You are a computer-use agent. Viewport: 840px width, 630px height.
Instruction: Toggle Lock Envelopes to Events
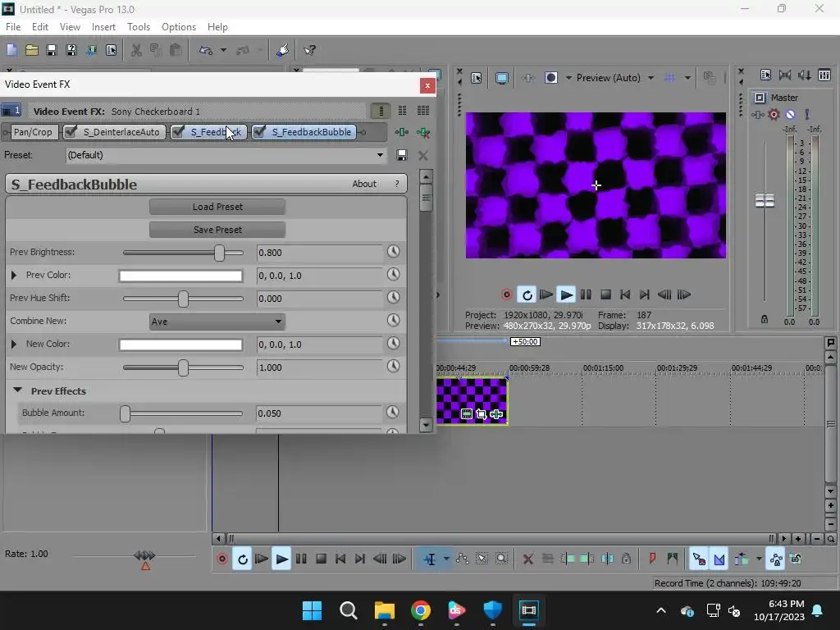pyautogui.click(x=776, y=559)
